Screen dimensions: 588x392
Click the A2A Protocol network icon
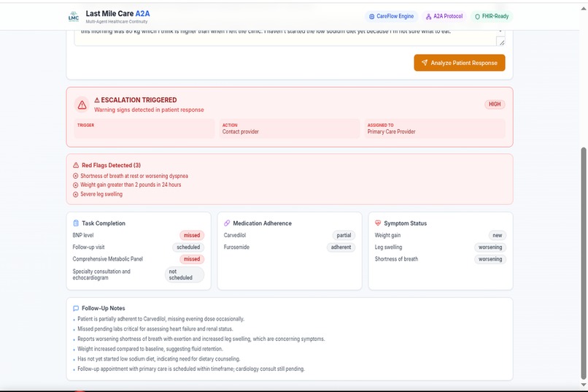pyautogui.click(x=428, y=17)
